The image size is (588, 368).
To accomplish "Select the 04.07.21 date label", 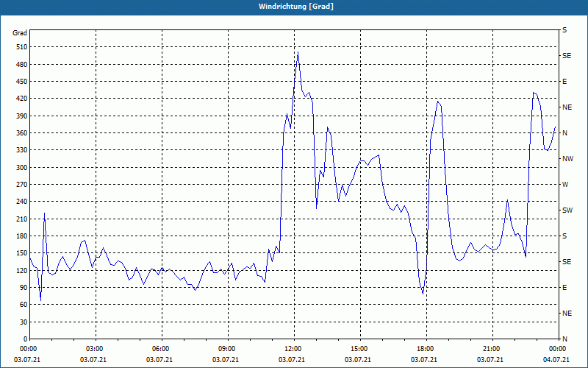I will [x=556, y=359].
